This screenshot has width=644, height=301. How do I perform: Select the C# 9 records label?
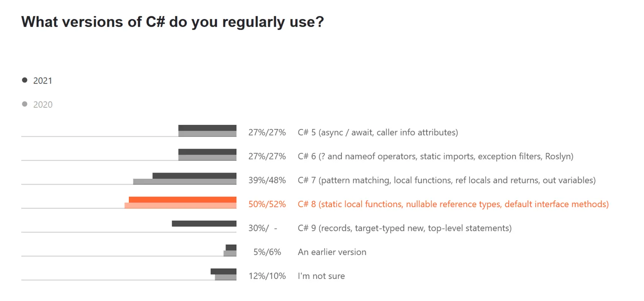tap(405, 228)
